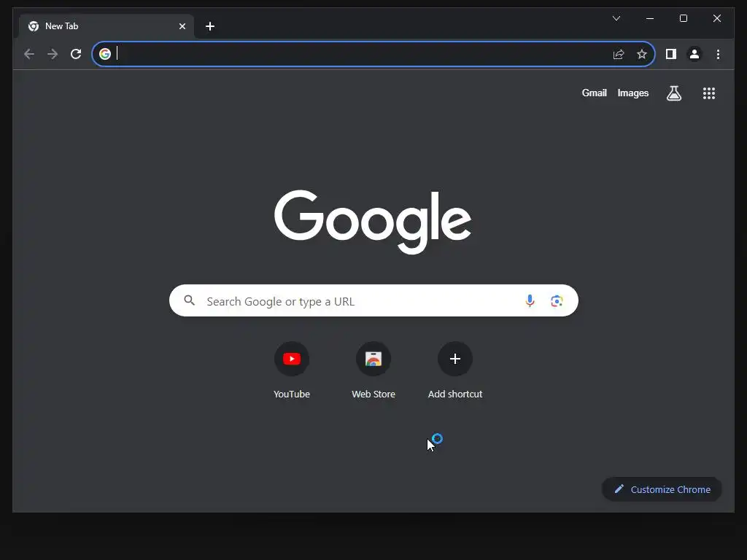Viewport: 747px width, 560px height.
Task: Expand the tab search chevron
Action: (x=616, y=18)
